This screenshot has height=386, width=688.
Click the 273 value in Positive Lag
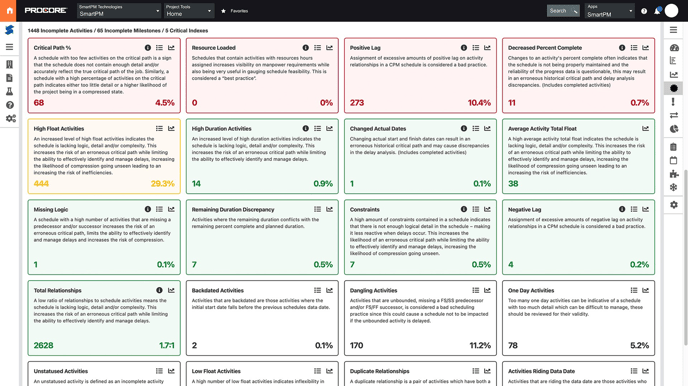point(357,103)
